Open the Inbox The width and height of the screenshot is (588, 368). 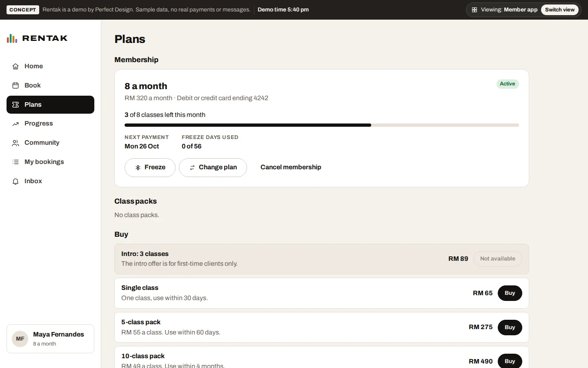click(50, 181)
